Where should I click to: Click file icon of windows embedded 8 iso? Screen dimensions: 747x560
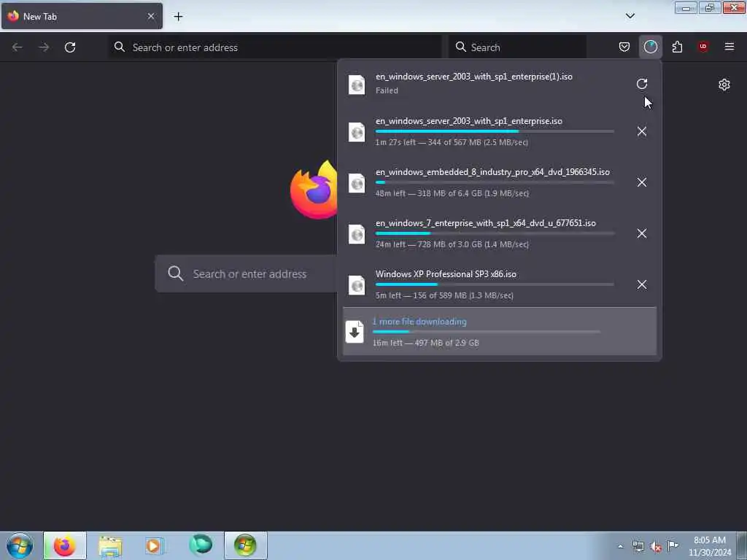(x=356, y=183)
